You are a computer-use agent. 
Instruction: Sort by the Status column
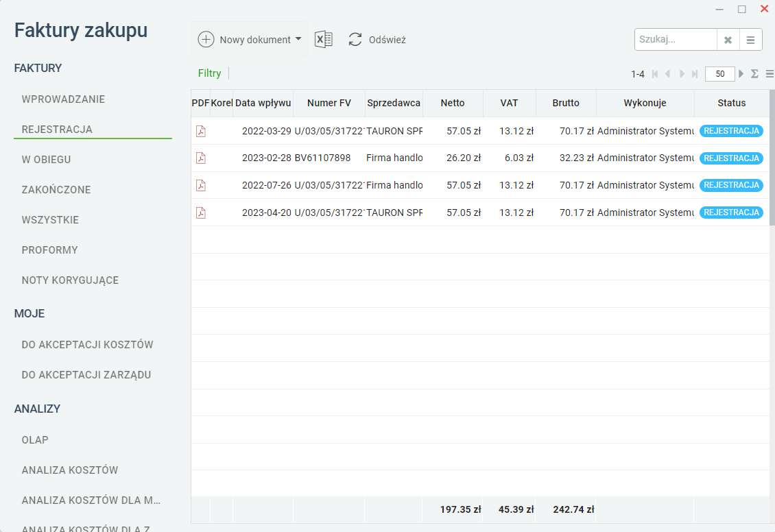coord(732,104)
